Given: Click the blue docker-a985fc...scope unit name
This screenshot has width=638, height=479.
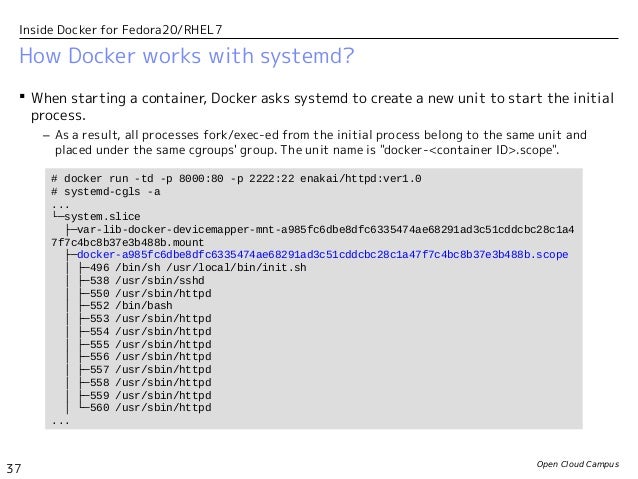Looking at the screenshot, I should 322,255.
